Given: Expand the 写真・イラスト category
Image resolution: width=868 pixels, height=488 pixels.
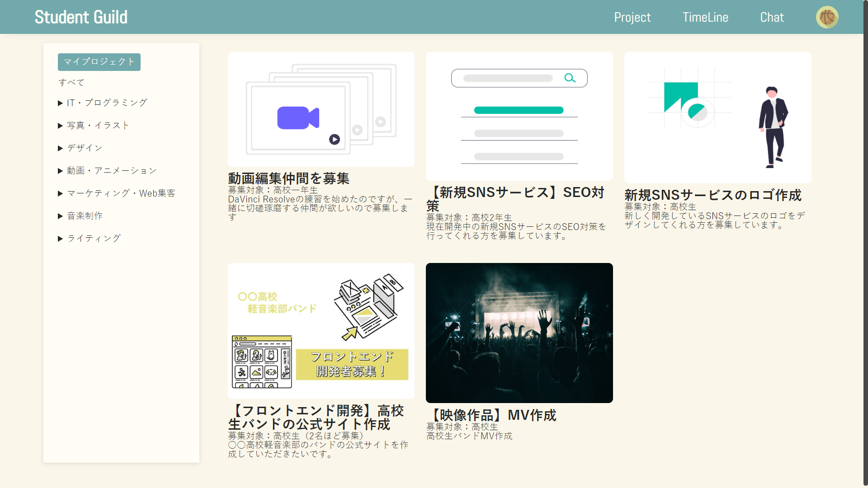Looking at the screenshot, I should point(94,125).
